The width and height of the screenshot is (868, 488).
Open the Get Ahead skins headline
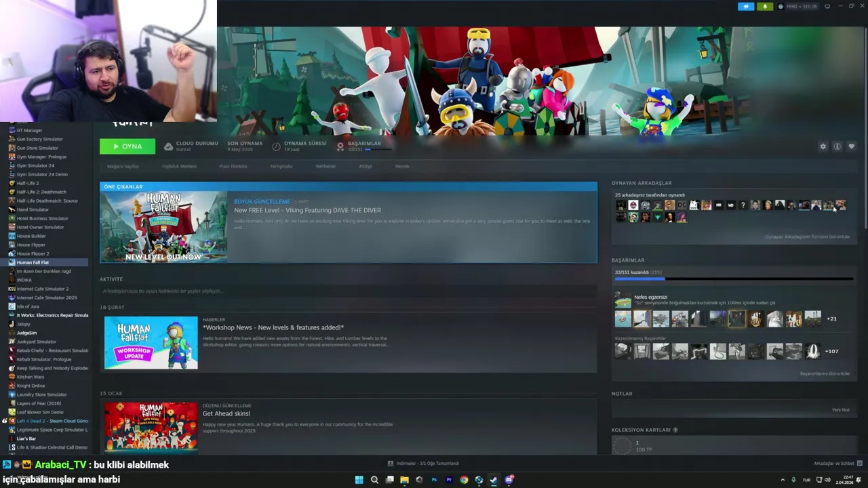coord(226,413)
